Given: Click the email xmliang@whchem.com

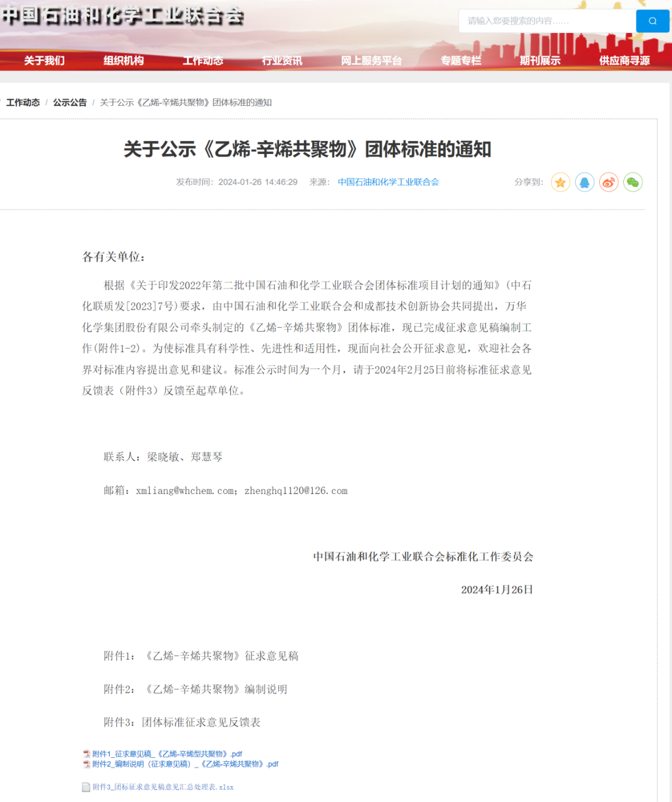Looking at the screenshot, I should click(185, 491).
